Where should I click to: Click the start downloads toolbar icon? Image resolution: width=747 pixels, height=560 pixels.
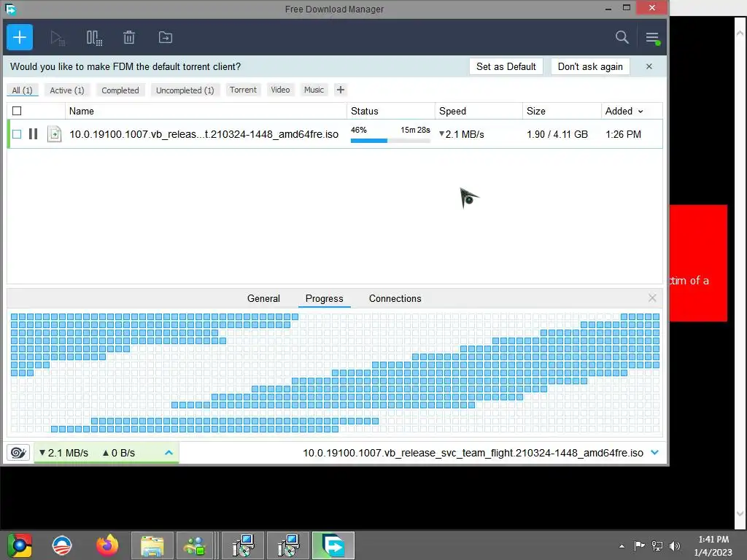(58, 38)
